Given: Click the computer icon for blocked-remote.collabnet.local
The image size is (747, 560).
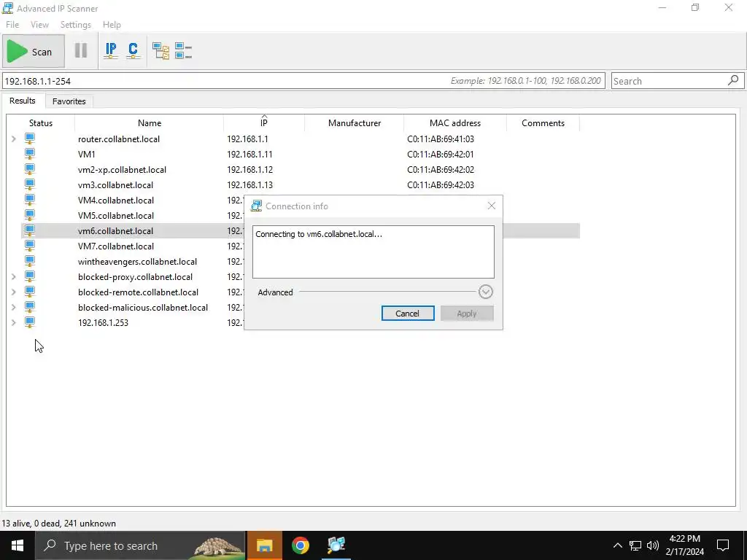Looking at the screenshot, I should tap(29, 292).
